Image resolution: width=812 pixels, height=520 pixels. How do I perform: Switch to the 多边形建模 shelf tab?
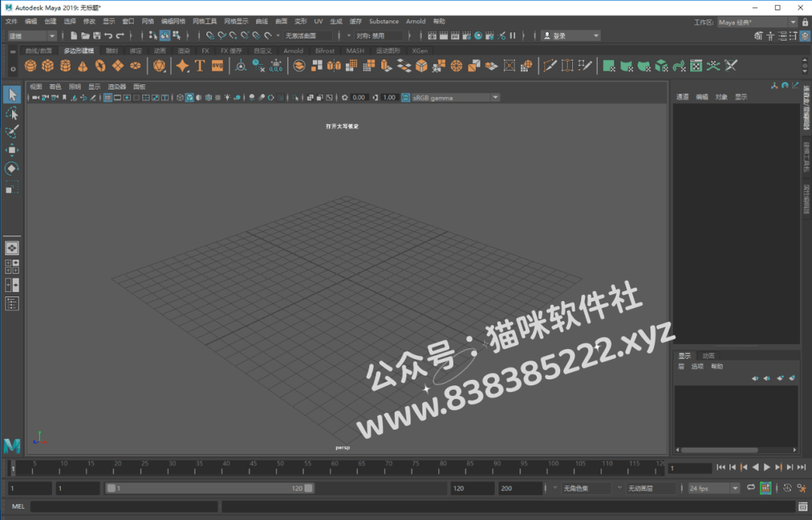point(79,51)
